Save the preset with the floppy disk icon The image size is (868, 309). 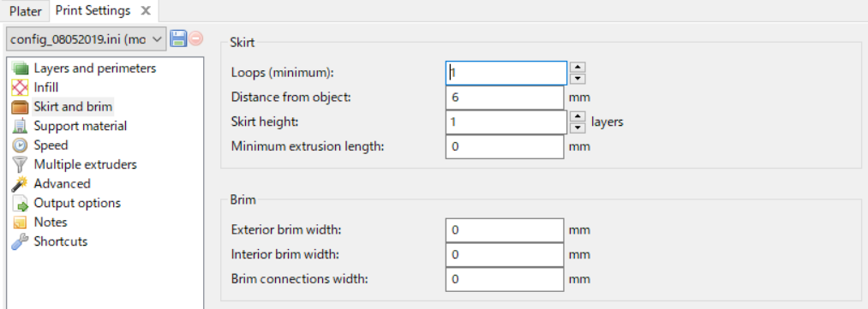point(178,39)
